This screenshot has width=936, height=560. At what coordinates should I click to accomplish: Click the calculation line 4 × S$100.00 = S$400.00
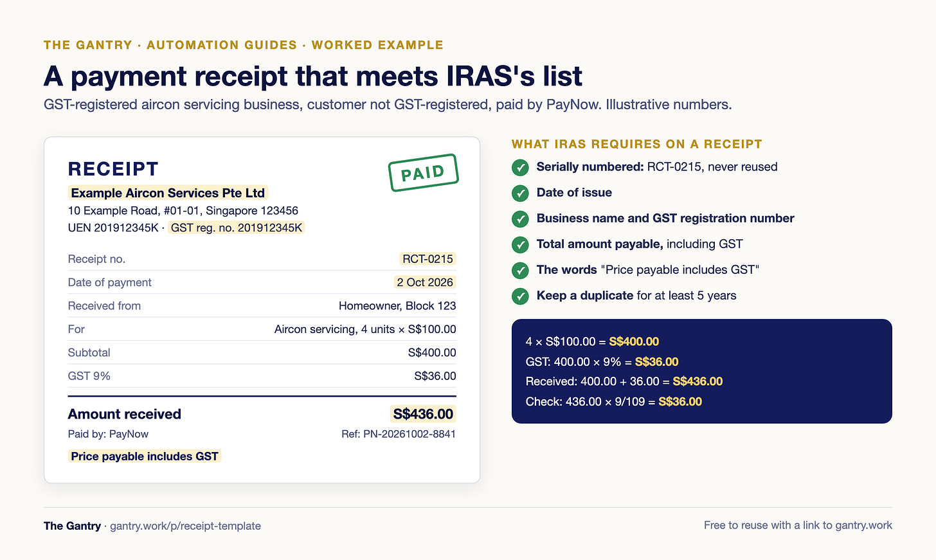point(592,342)
